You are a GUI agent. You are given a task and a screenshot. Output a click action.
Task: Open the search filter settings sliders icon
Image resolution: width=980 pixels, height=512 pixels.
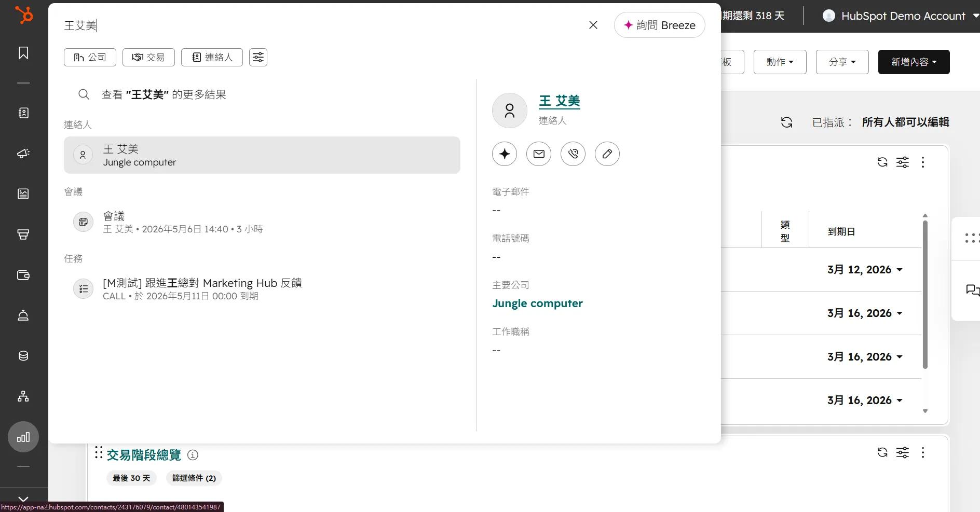[x=258, y=57]
